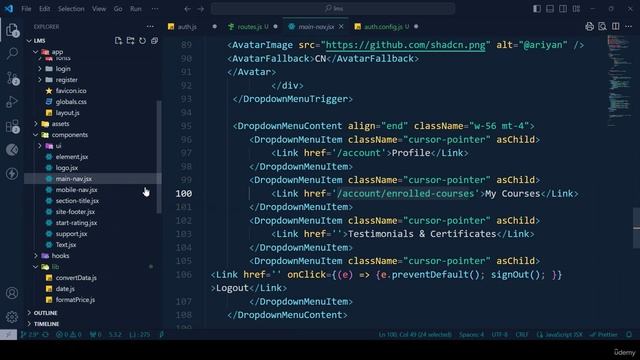The height and width of the screenshot is (360, 640).
Task: Open the lightning bolt extension icon in activity bar
Action: tap(12, 174)
